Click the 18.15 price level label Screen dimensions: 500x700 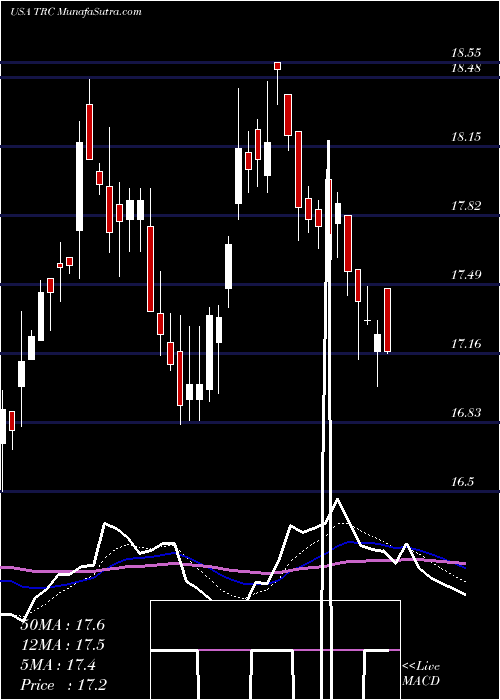[x=466, y=137]
